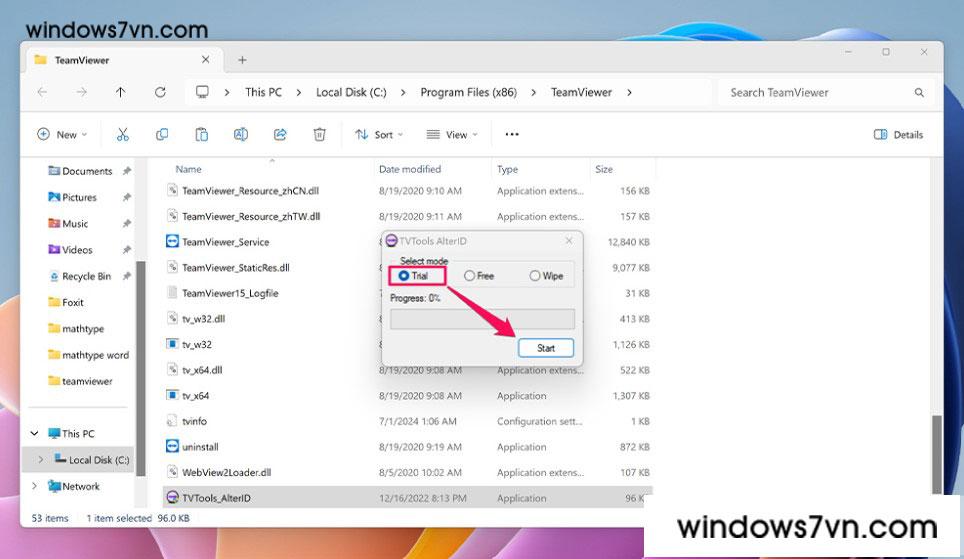Open the View dropdown menu
The width and height of the screenshot is (964, 559).
[x=452, y=134]
